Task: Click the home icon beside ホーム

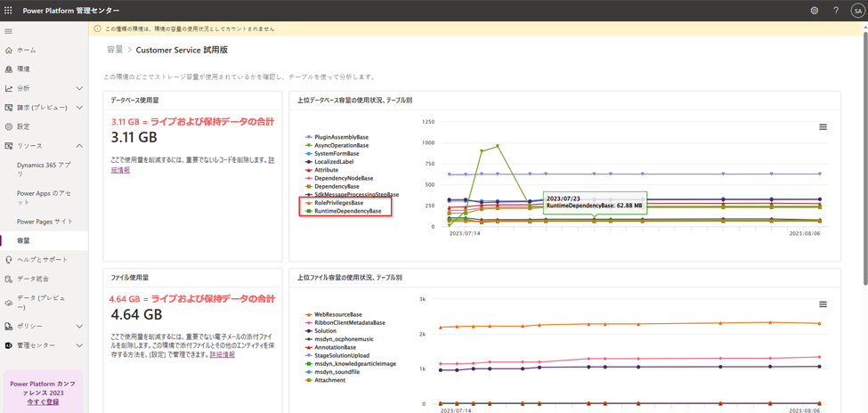Action: [x=8, y=51]
